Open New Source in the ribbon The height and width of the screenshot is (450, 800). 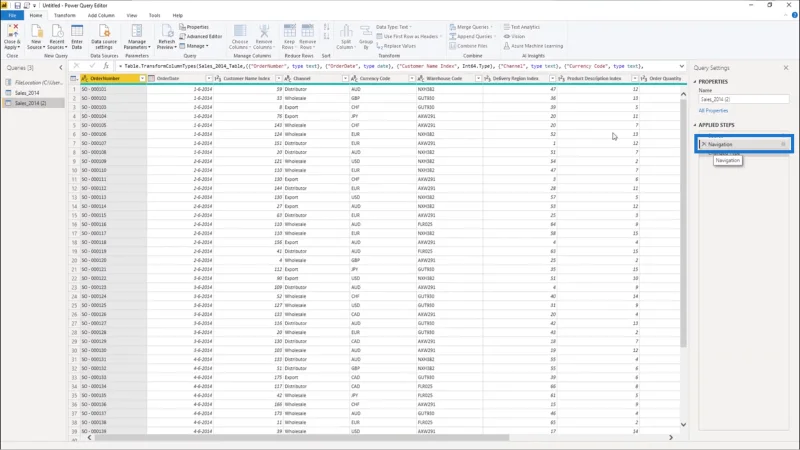tap(36, 36)
